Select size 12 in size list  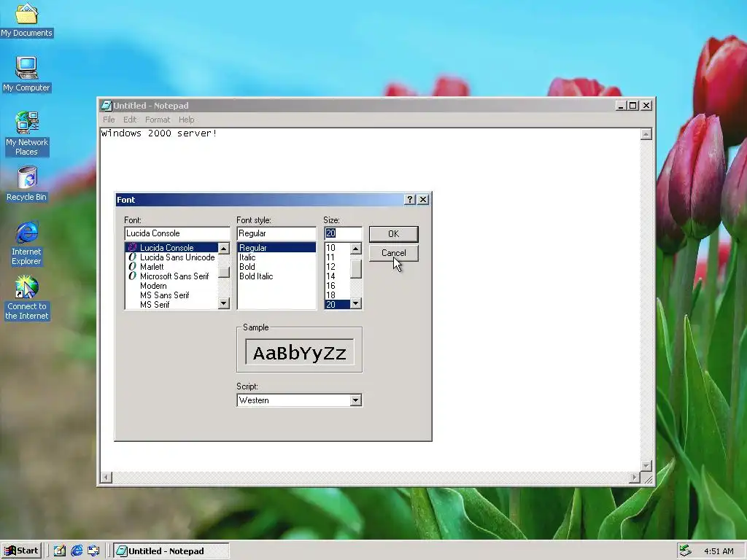(x=337, y=267)
